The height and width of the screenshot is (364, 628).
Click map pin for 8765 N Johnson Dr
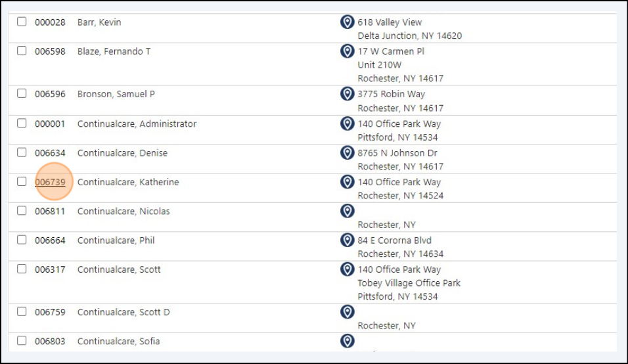click(x=348, y=153)
